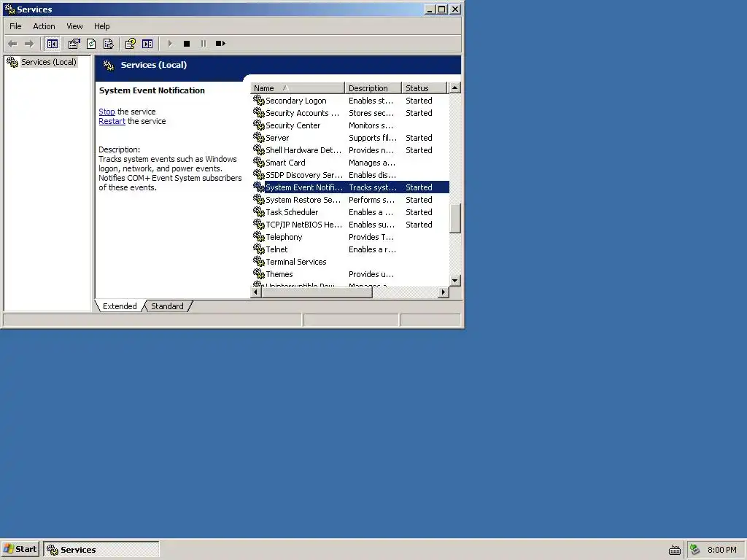This screenshot has height=560, width=747.
Task: Click the Themes name text
Action: [x=279, y=274]
